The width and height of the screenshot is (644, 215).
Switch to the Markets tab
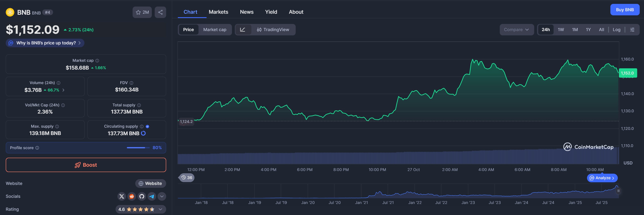(218, 12)
